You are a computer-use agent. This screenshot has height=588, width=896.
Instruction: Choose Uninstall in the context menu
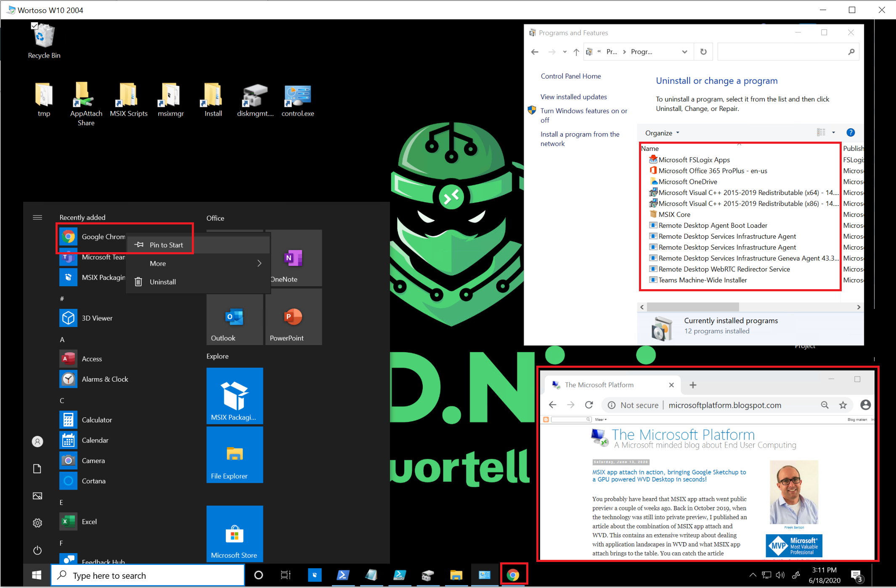(x=198, y=282)
